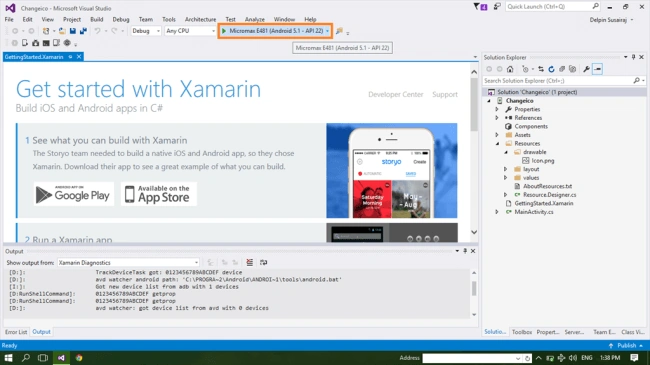Expand the layout folder
This screenshot has width=650, height=365.
coord(505,169)
